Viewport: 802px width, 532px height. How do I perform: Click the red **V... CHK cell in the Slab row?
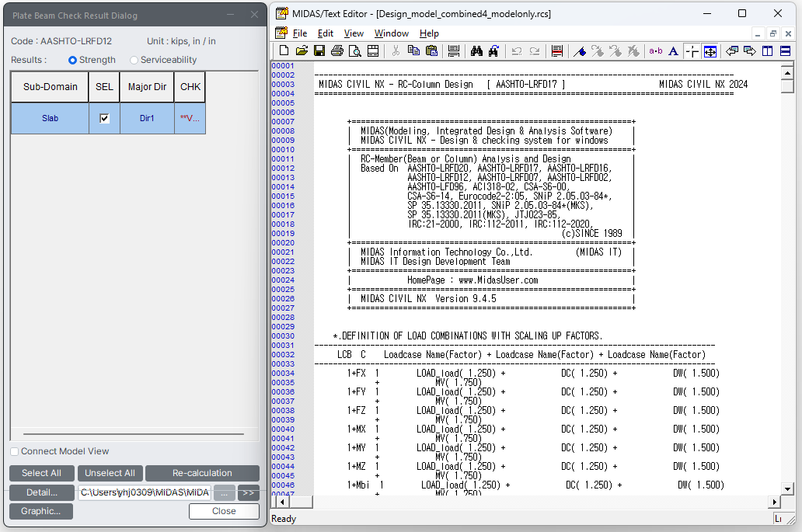(190, 118)
